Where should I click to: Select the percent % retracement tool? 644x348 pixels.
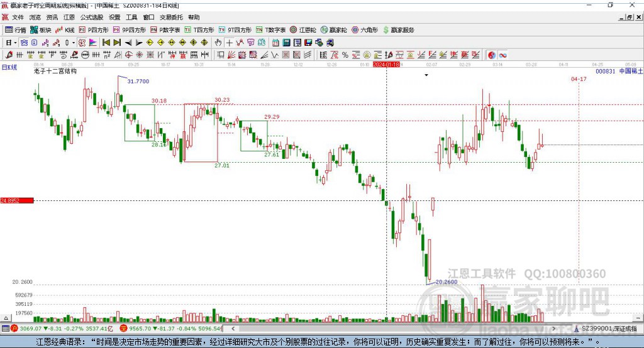[345, 55]
